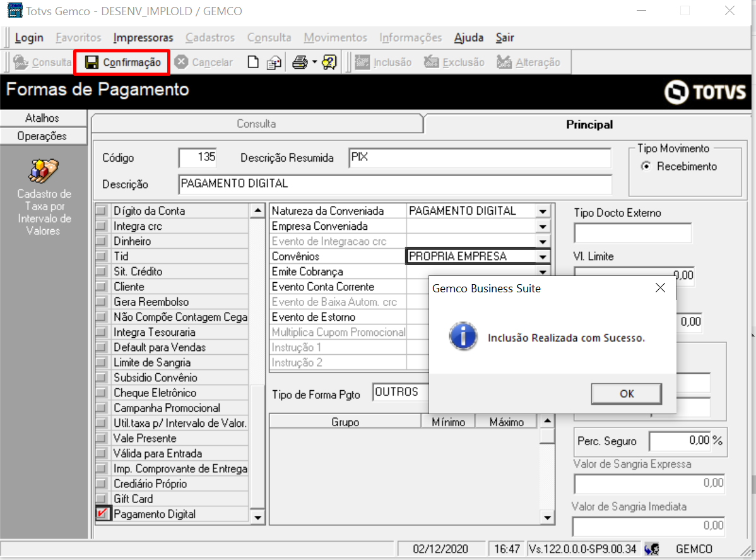Open the Login menu

pos(29,38)
